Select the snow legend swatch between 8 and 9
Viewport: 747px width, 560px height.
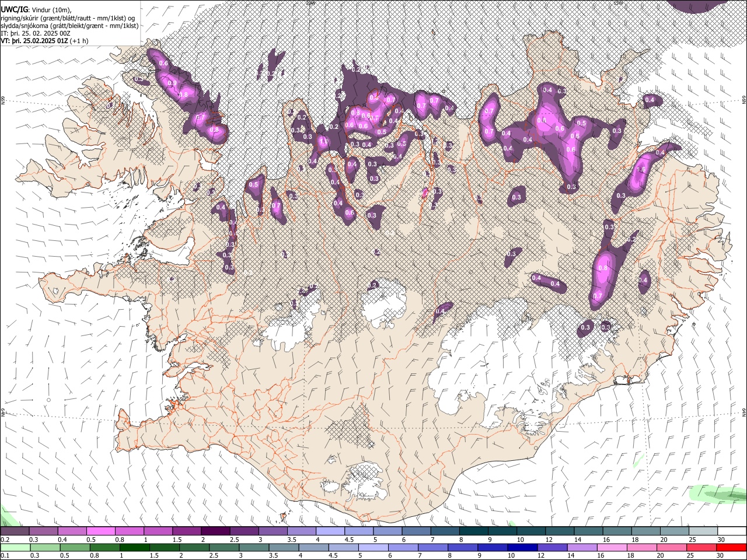pyautogui.click(x=473, y=531)
